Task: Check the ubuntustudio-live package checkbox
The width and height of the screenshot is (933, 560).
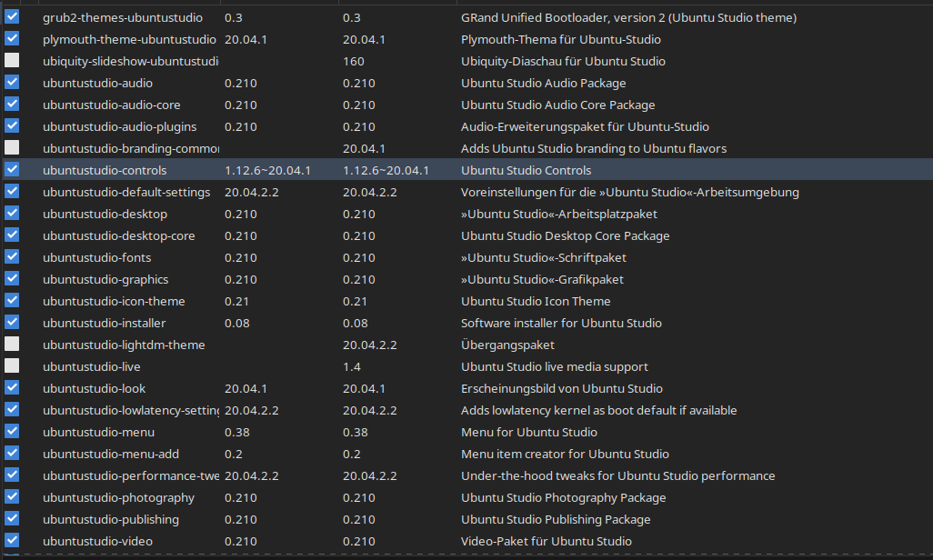Action: (12, 366)
